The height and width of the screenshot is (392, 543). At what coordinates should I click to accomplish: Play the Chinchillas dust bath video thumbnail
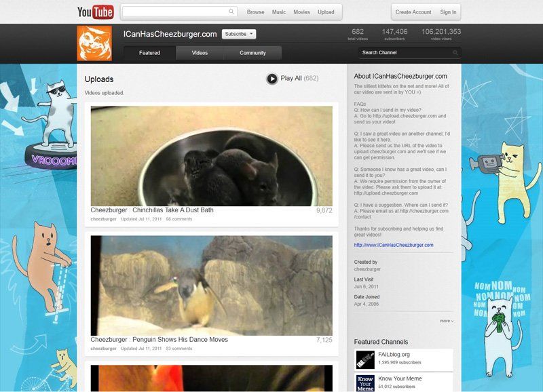coord(212,156)
